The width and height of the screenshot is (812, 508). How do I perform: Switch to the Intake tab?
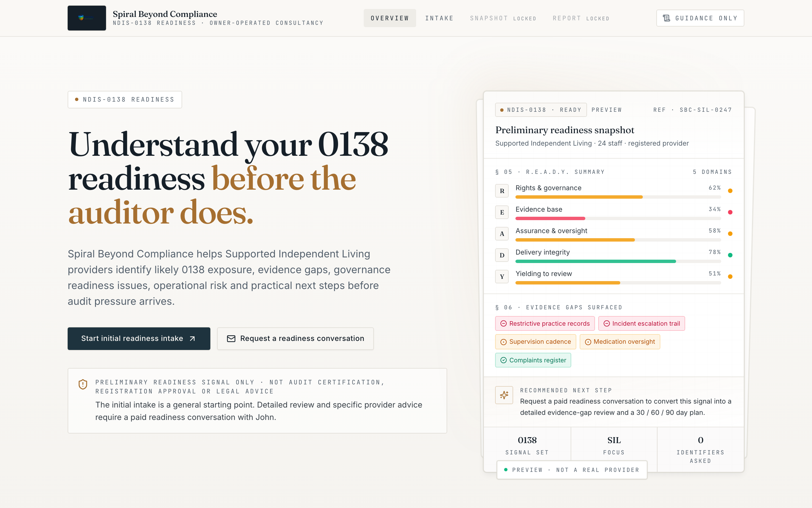click(x=439, y=18)
